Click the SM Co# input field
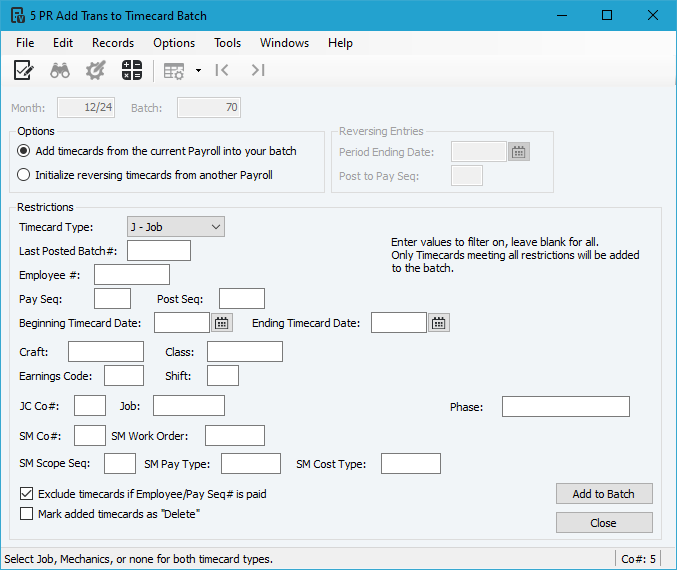The width and height of the screenshot is (677, 570). 90,435
